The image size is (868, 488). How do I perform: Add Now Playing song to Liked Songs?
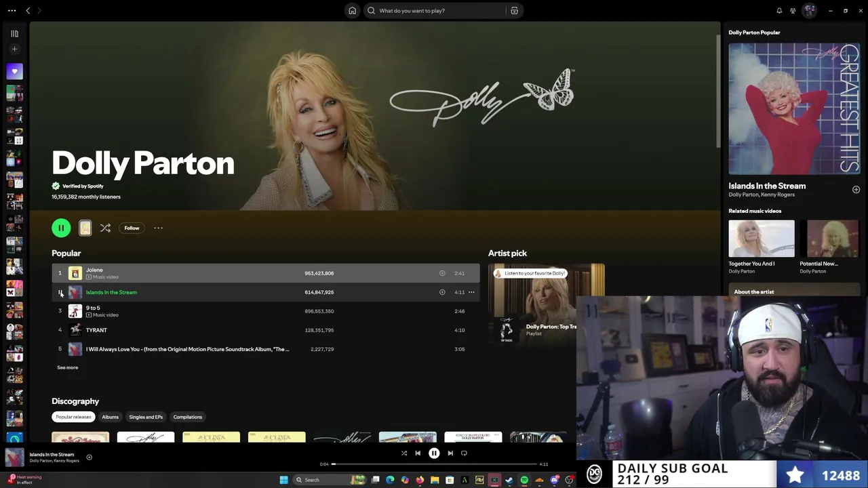pyautogui.click(x=856, y=190)
